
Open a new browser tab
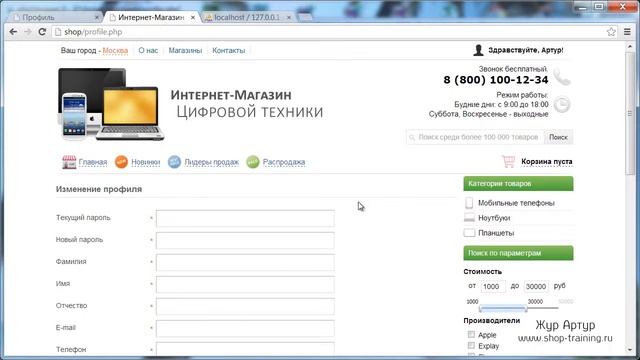pos(304,18)
